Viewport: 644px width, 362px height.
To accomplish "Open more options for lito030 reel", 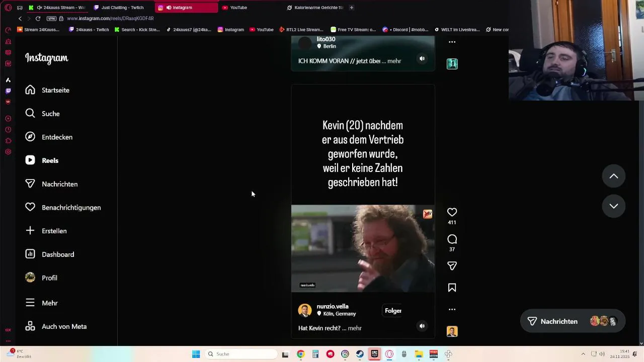I will click(x=452, y=42).
